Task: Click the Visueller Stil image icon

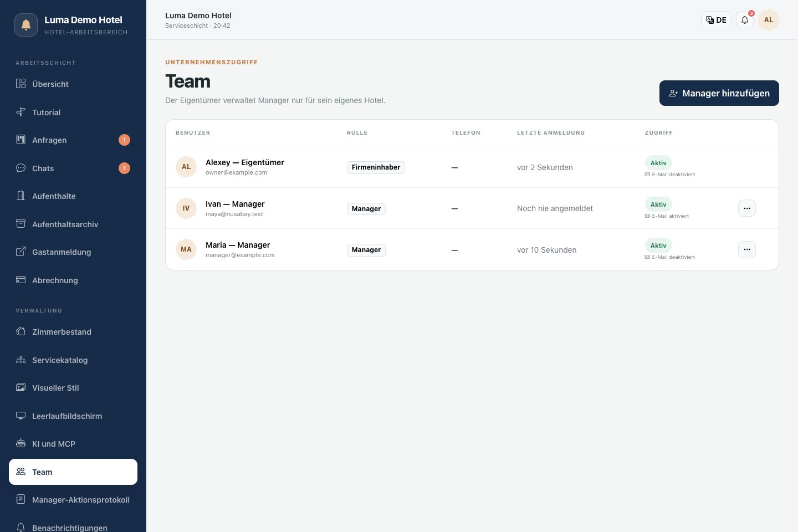Action: [x=21, y=387]
